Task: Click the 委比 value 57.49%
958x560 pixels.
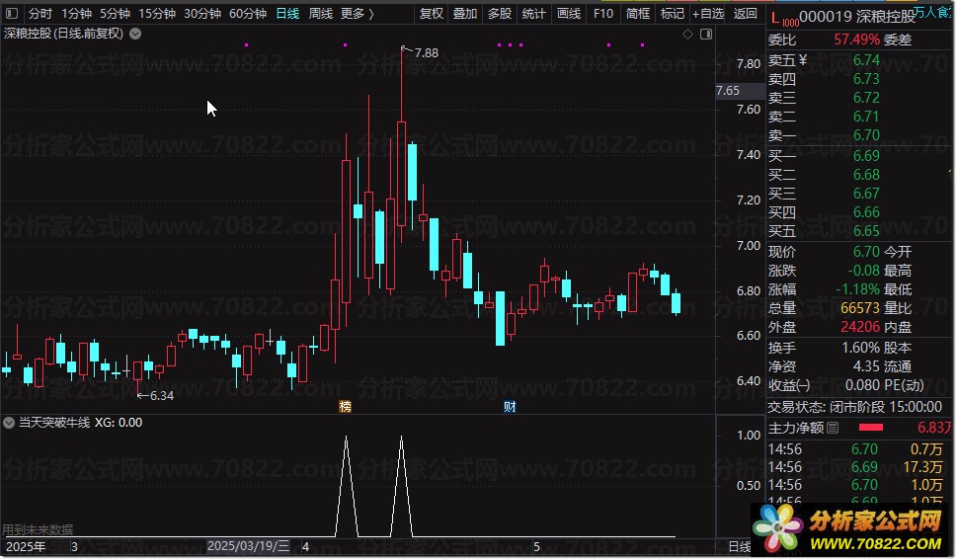Action: (856, 40)
